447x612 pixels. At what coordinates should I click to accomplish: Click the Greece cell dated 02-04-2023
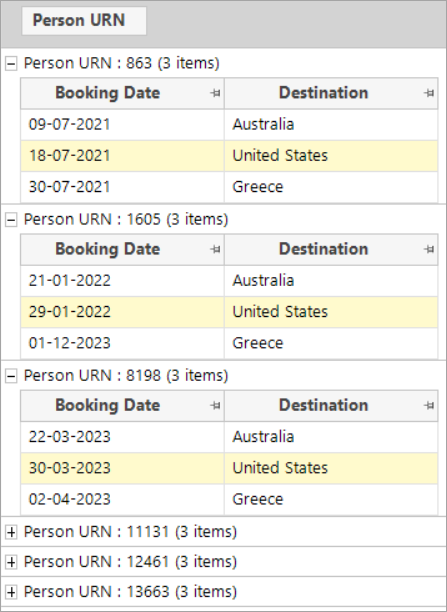[x=331, y=499]
